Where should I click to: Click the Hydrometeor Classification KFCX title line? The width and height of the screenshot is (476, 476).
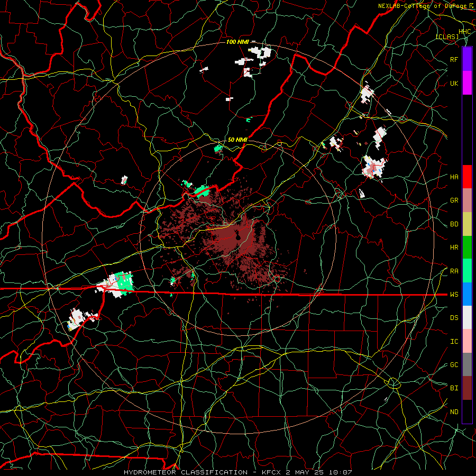[x=238, y=472]
